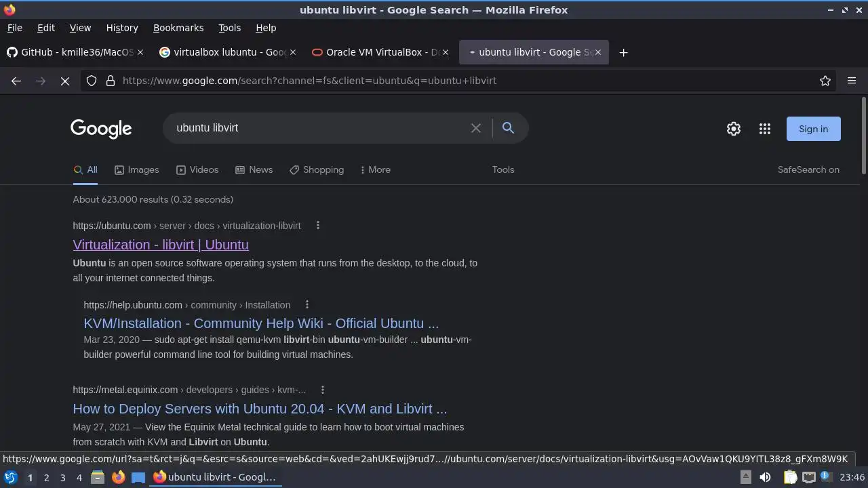Open the update notifier tray icon

[826, 477]
